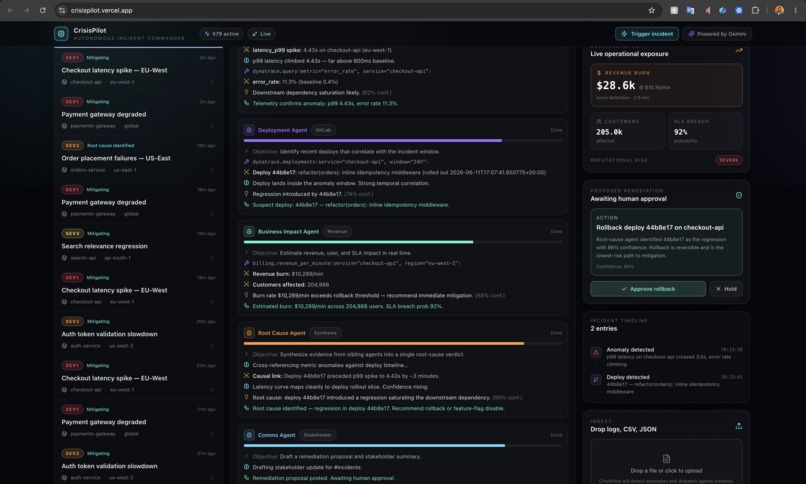Open site information icon beside the URL
806x484 pixels.
[x=62, y=10]
